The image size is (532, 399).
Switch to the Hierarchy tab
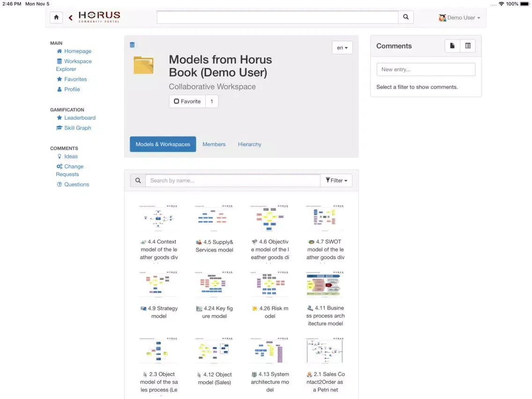(x=249, y=144)
